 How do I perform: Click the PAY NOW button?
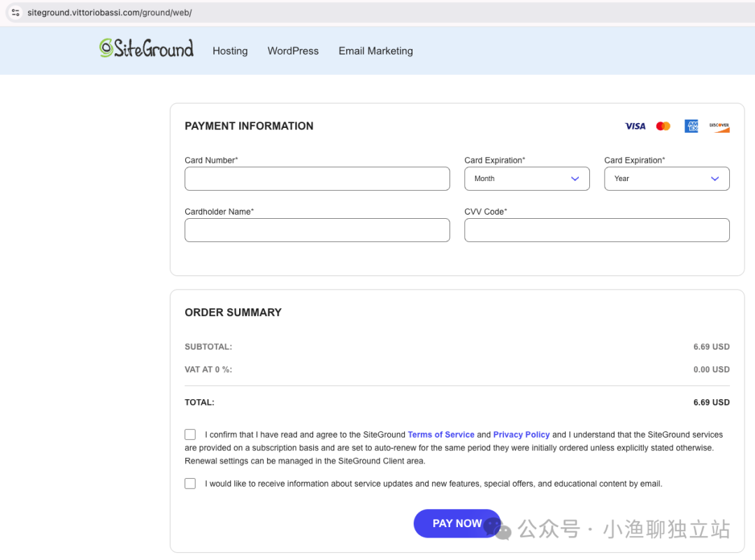(457, 524)
